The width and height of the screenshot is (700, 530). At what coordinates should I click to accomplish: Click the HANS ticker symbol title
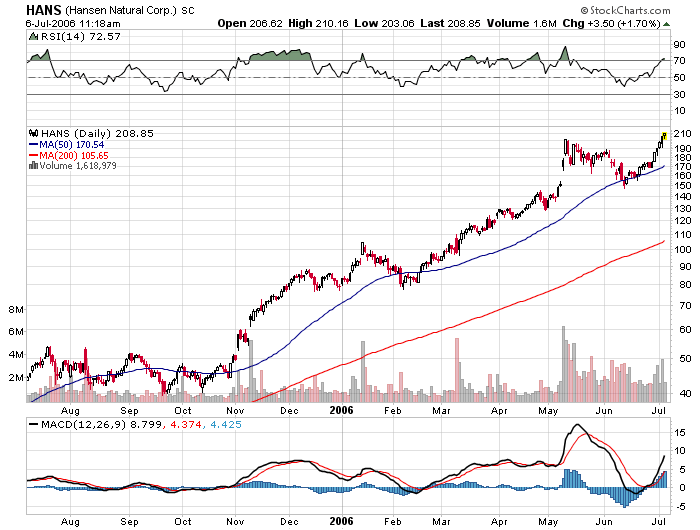[44, 10]
